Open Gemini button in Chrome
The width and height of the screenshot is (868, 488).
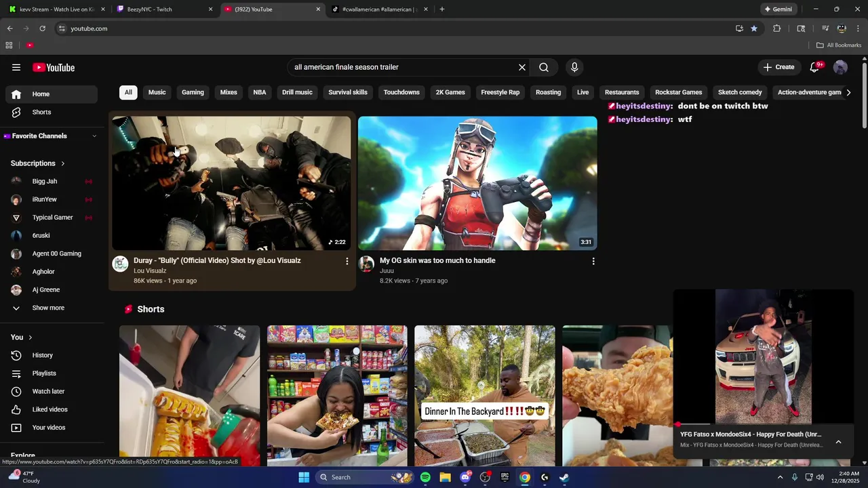tap(778, 9)
